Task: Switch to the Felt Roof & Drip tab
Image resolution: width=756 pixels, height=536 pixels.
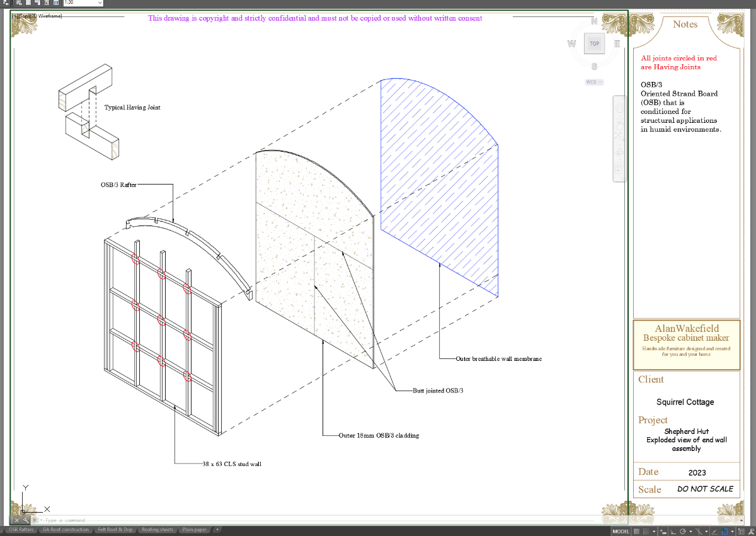Action: (x=115, y=530)
